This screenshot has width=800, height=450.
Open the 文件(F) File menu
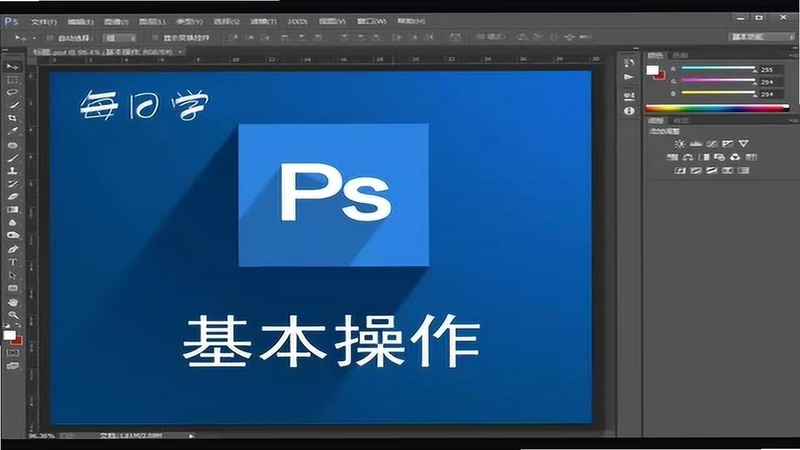pos(43,22)
